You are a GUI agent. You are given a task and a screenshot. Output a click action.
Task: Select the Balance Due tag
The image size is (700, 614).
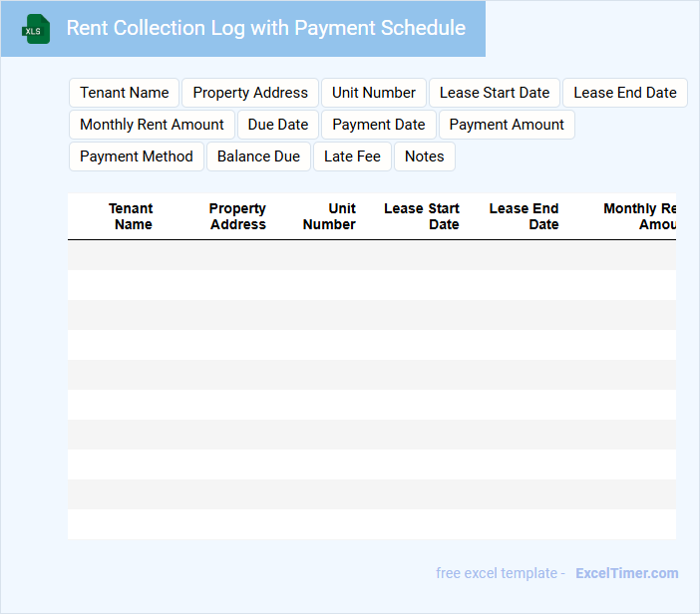point(258,156)
